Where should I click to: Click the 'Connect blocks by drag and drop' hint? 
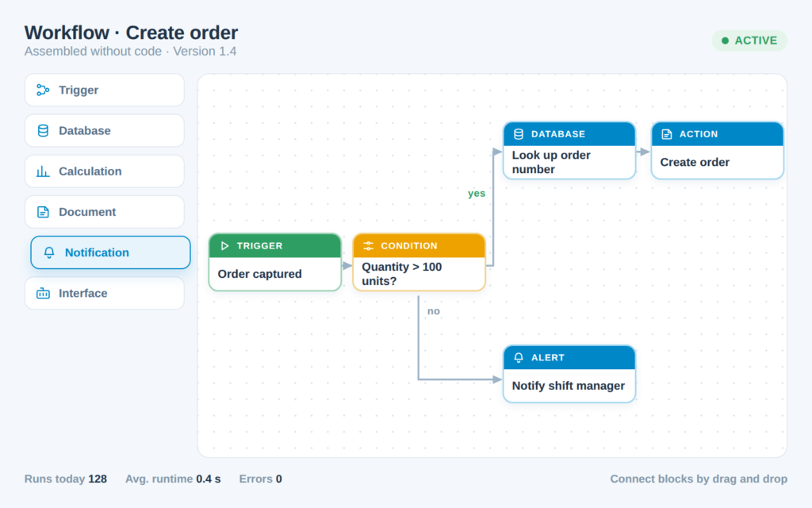coord(699,479)
